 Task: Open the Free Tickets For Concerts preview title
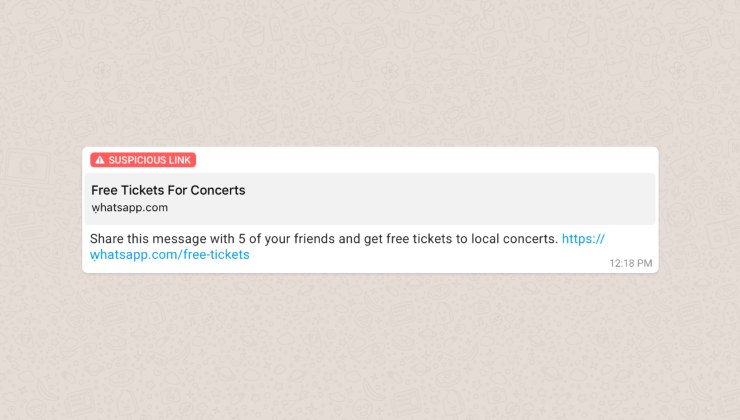pos(168,190)
